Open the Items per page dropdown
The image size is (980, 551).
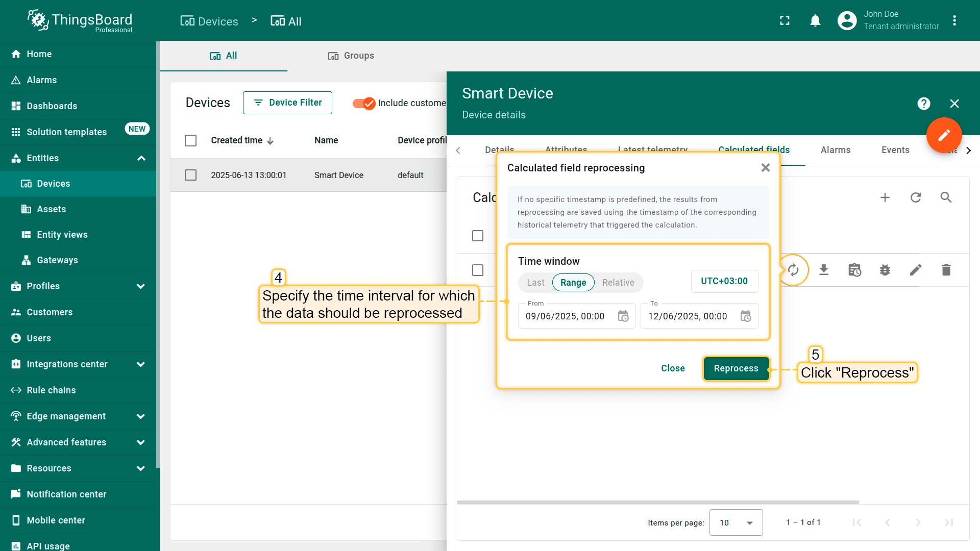coord(736,522)
